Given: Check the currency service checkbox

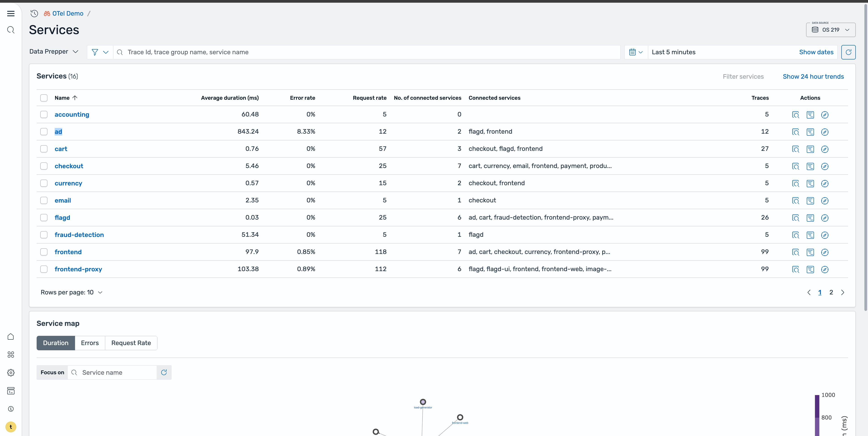Looking at the screenshot, I should (44, 183).
